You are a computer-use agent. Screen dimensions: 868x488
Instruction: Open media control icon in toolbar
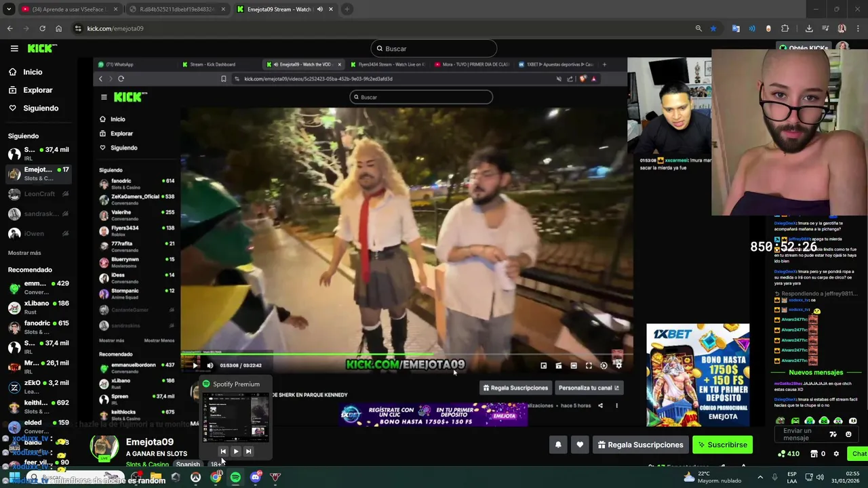(825, 28)
